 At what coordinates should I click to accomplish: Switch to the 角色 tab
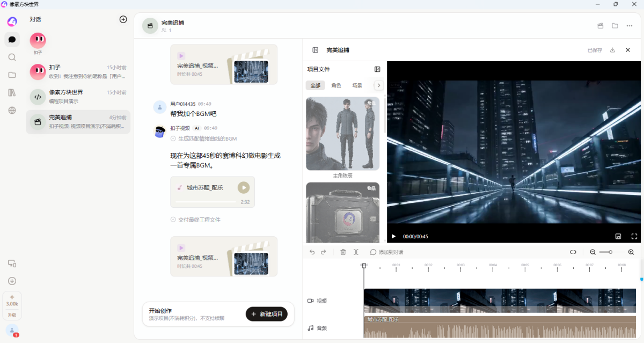click(336, 85)
